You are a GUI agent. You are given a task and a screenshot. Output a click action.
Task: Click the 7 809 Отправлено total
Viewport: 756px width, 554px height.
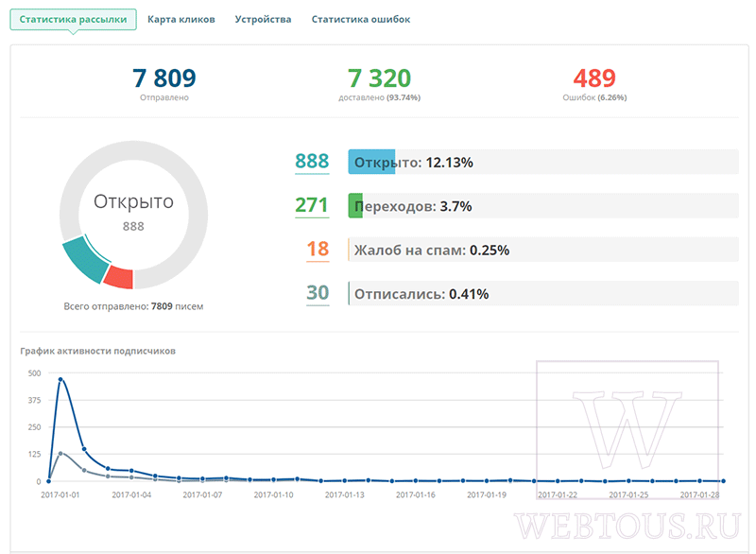point(164,84)
